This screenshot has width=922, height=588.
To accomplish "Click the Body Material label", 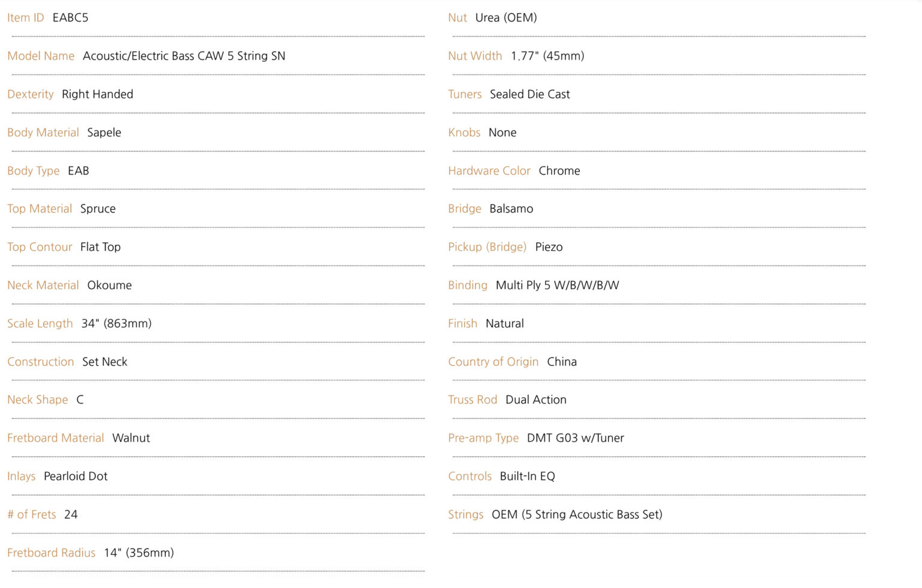I will click(43, 133).
